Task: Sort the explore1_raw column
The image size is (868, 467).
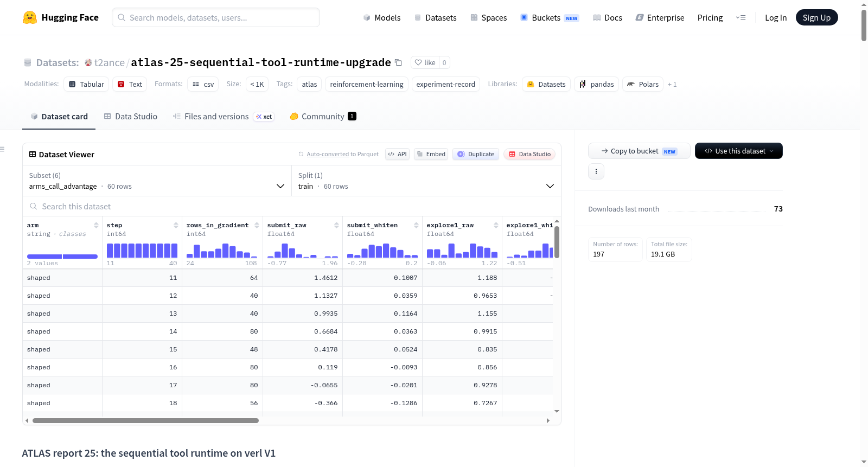Action: point(496,225)
